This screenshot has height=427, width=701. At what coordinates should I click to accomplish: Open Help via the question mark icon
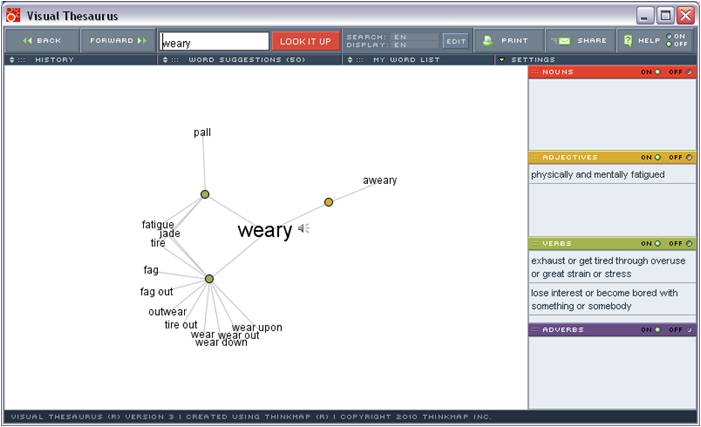(x=628, y=41)
